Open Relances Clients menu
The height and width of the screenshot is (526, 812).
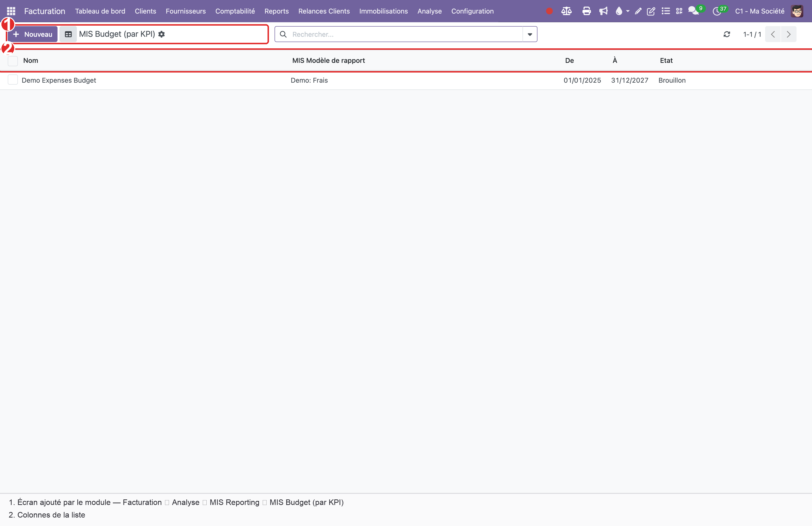(324, 11)
